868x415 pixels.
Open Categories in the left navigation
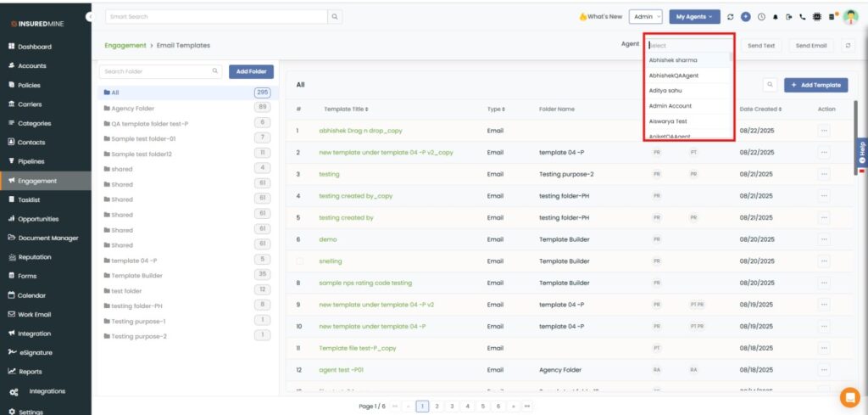click(30, 124)
